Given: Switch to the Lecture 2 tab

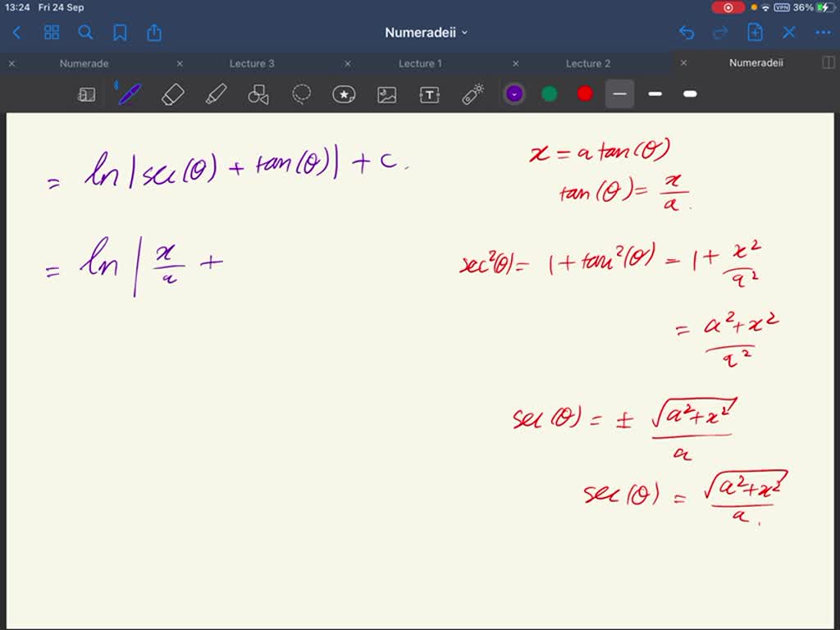Looking at the screenshot, I should pos(587,63).
